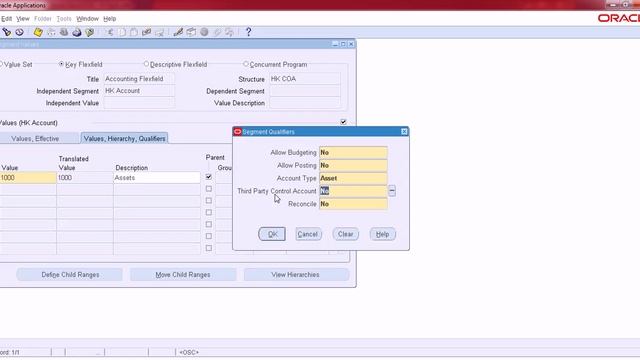Viewport: 640px width, 360px height.
Task: Click the <OSC> status bar indicator
Action: pos(189,352)
